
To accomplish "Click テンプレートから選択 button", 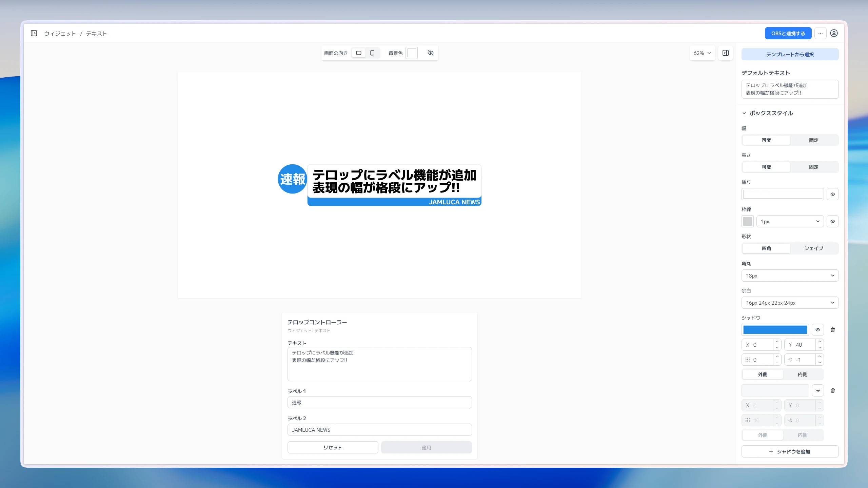I will click(x=790, y=54).
